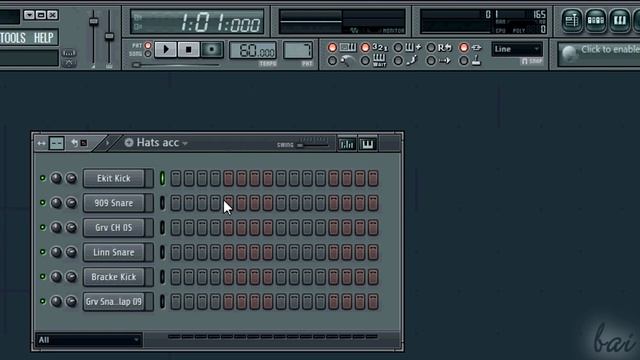Turn the Ekit Kick volume knob

(x=71, y=178)
